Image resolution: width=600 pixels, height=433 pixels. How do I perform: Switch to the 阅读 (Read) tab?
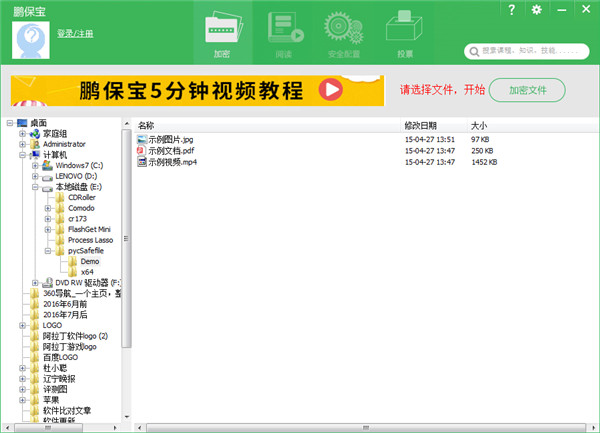[x=283, y=35]
